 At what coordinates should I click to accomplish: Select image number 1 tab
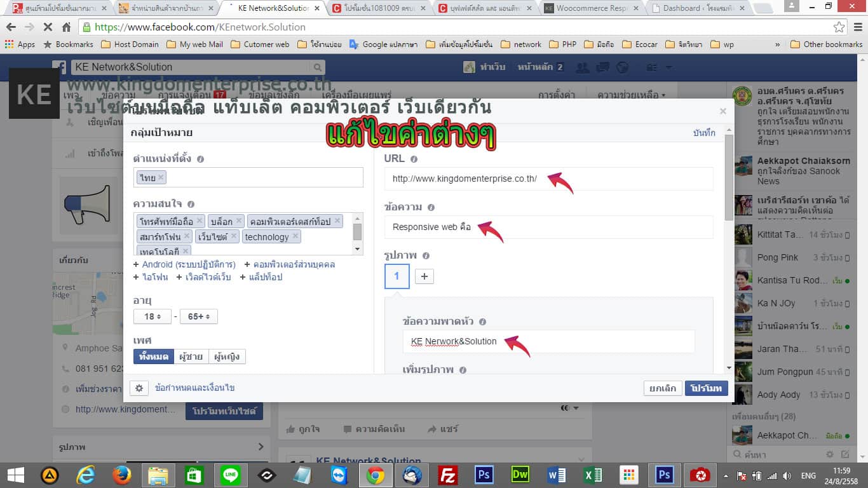[397, 276]
